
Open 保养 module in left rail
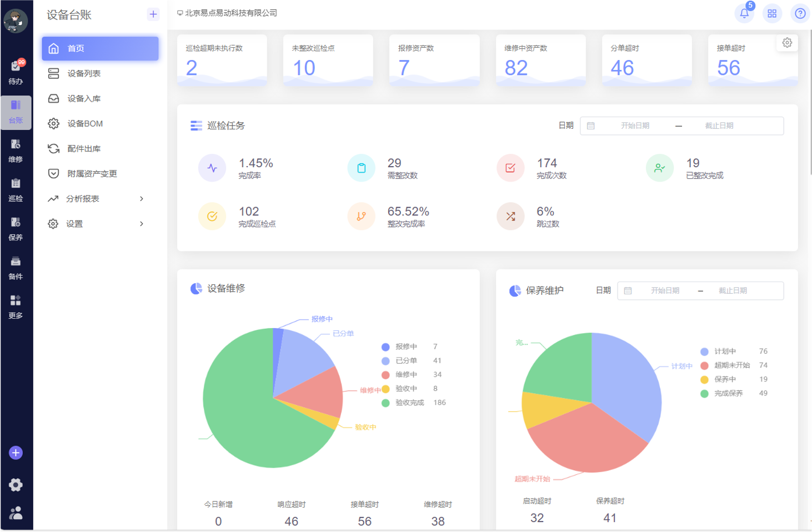tap(16, 228)
